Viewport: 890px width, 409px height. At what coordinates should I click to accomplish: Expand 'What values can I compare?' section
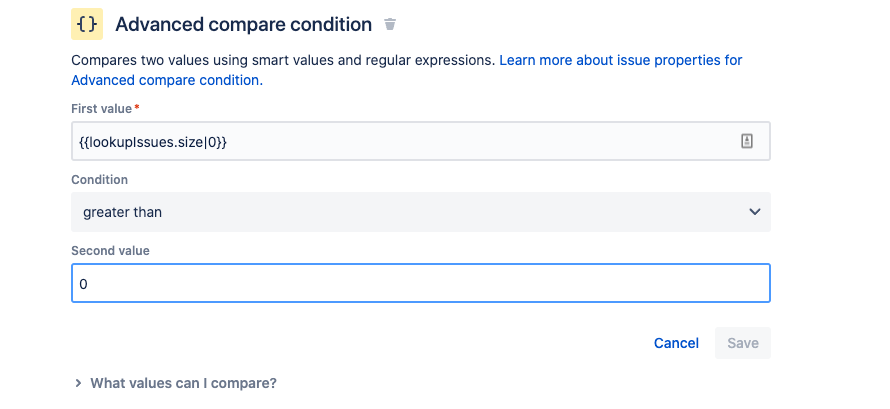pos(183,383)
